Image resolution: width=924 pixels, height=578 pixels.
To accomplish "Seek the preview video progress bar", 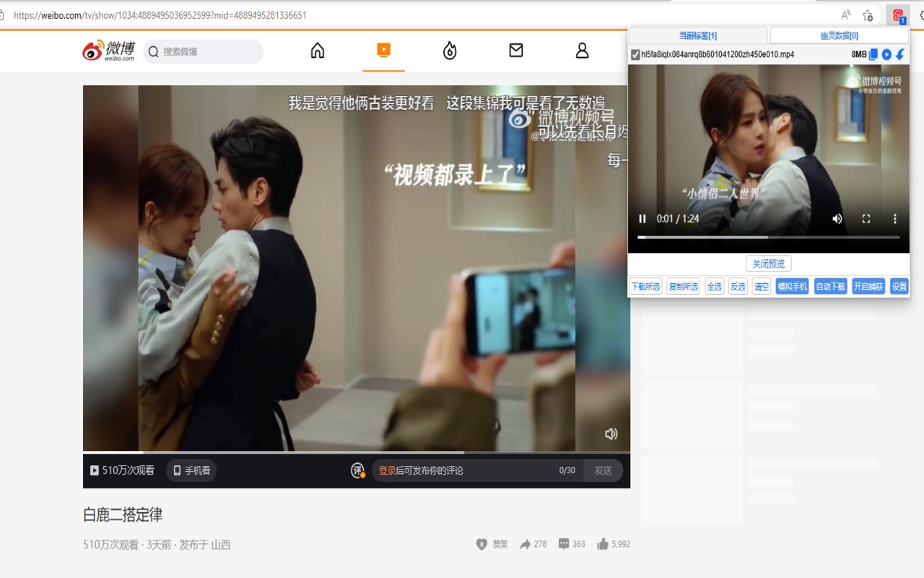I will coord(769,237).
